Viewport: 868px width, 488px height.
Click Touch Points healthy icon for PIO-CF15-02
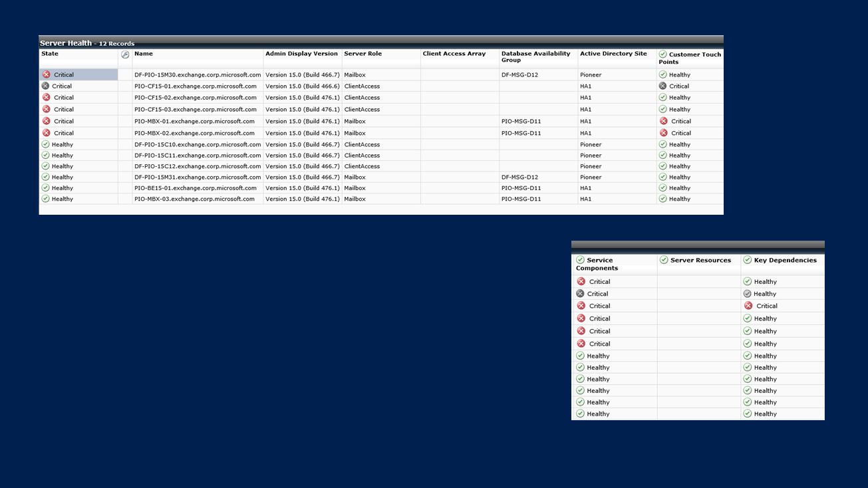coord(662,97)
